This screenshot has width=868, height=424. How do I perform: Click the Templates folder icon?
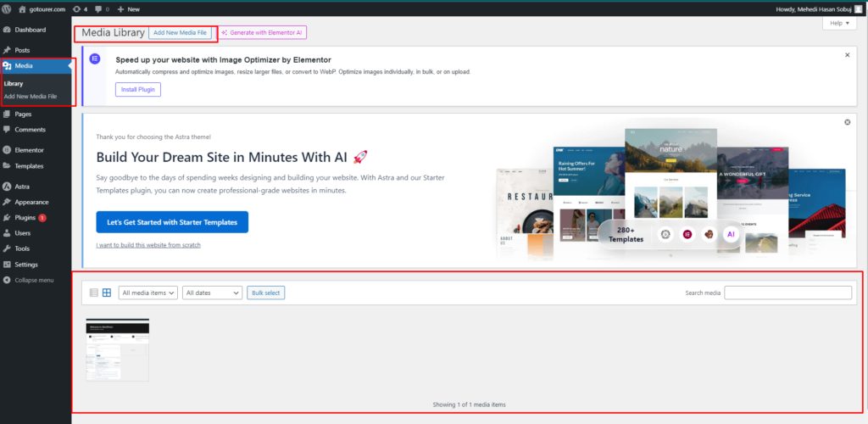tap(7, 166)
